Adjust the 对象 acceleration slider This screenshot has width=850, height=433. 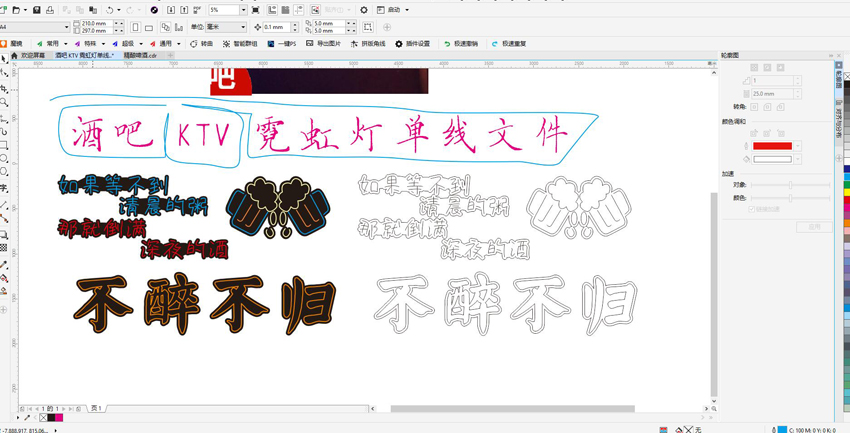click(790, 185)
